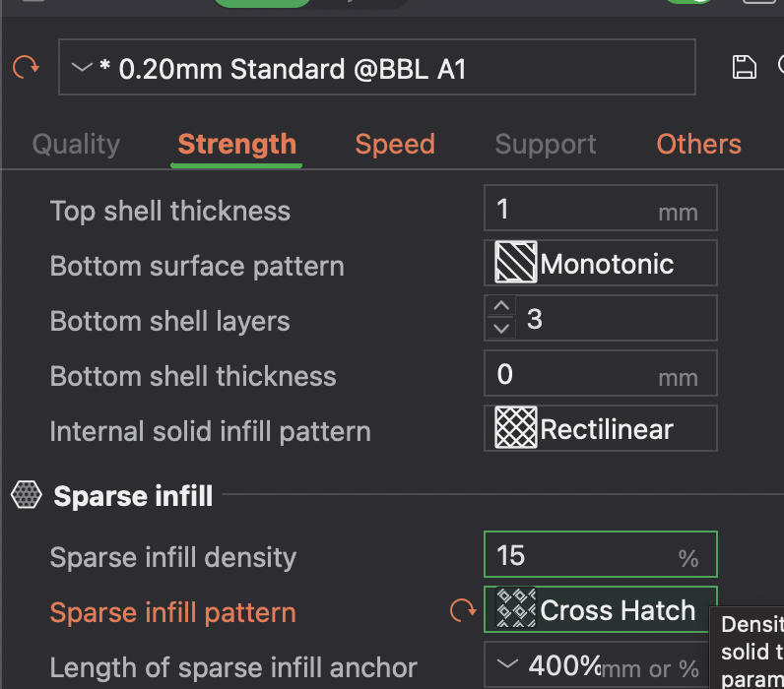This screenshot has height=689, width=784.
Task: Save the current print preset
Action: point(745,68)
